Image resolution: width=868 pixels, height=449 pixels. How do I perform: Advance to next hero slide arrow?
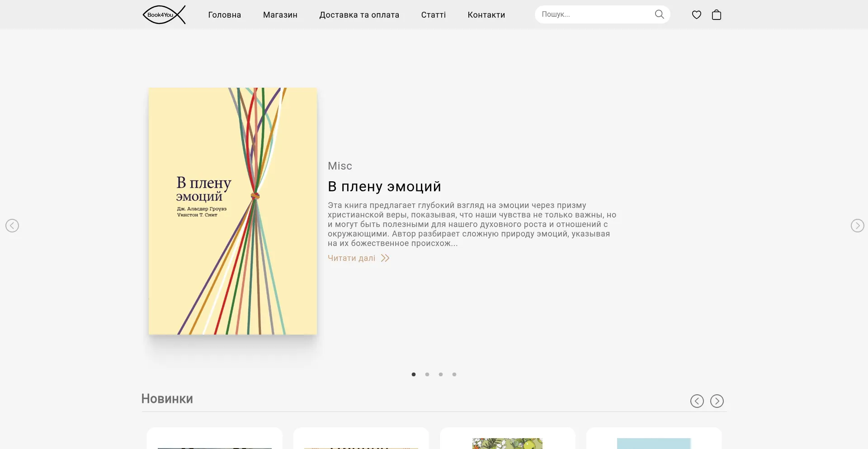[x=857, y=226]
